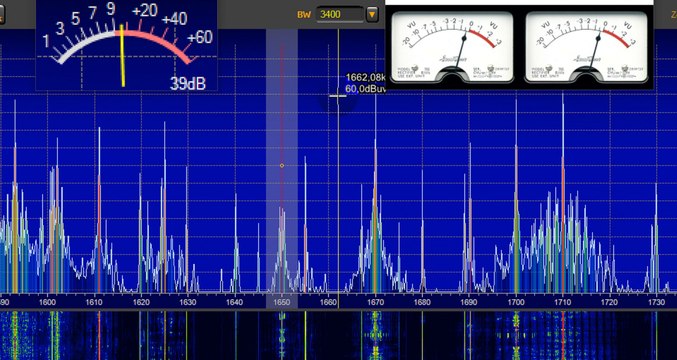Click +20 on the S-meter scale

[x=145, y=10]
